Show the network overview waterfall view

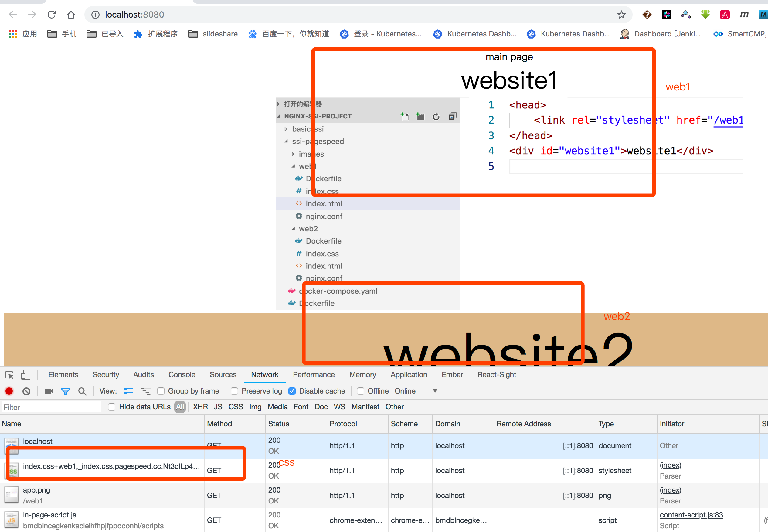[x=146, y=391]
